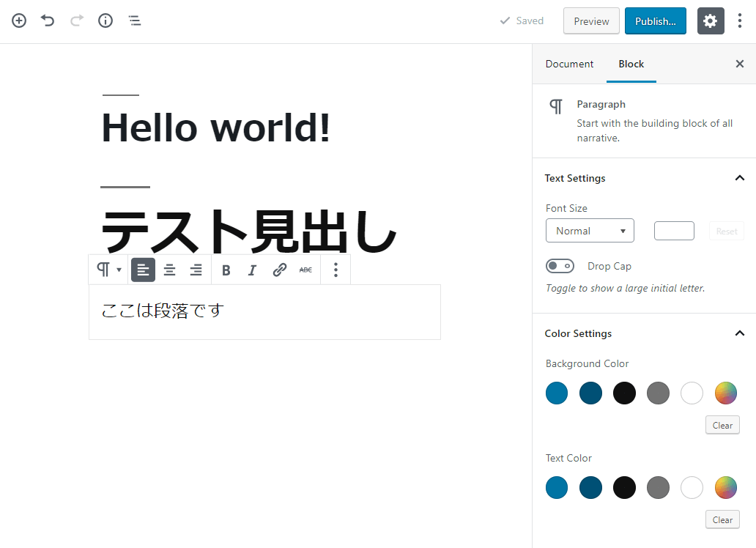Screen dimensions: 756x548
Task: Click the custom font size input field
Action: [x=674, y=231]
